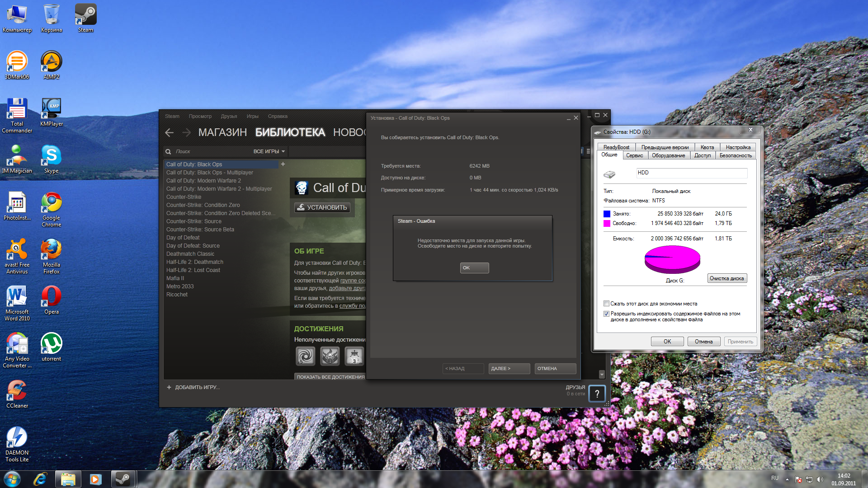
Task: Open Any Video Converter icon
Action: [x=17, y=351]
